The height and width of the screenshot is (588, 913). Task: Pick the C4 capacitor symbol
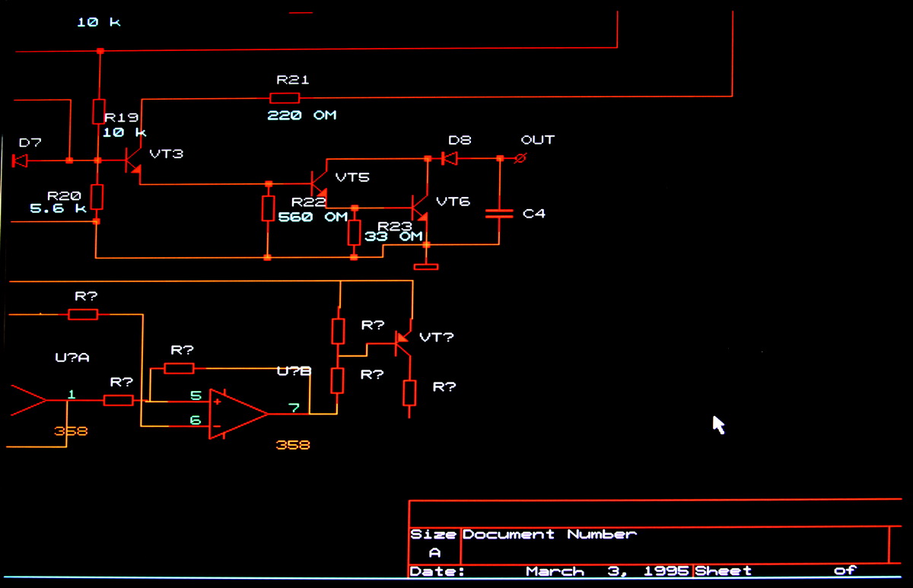click(500, 214)
